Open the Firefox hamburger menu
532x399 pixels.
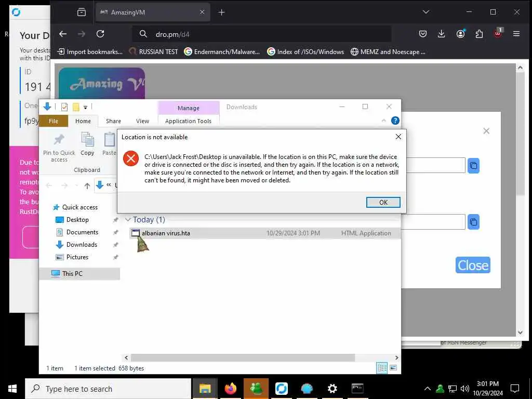(x=516, y=34)
